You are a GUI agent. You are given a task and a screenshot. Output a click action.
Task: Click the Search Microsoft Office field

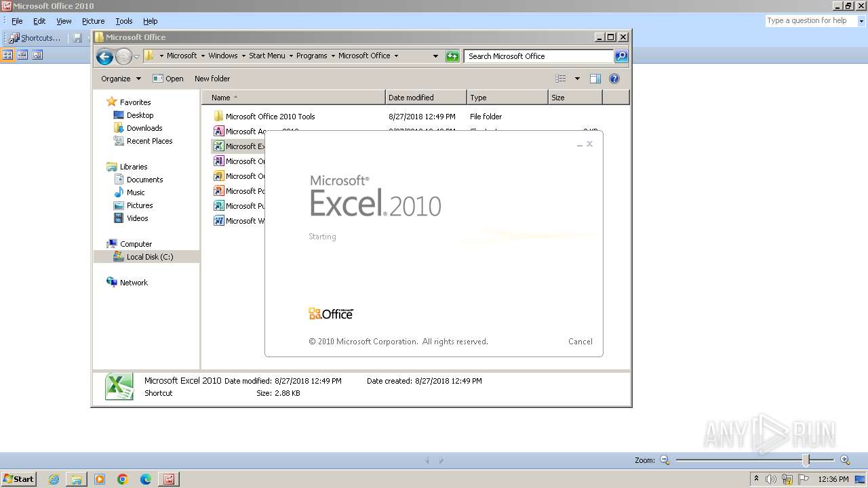pyautogui.click(x=539, y=56)
